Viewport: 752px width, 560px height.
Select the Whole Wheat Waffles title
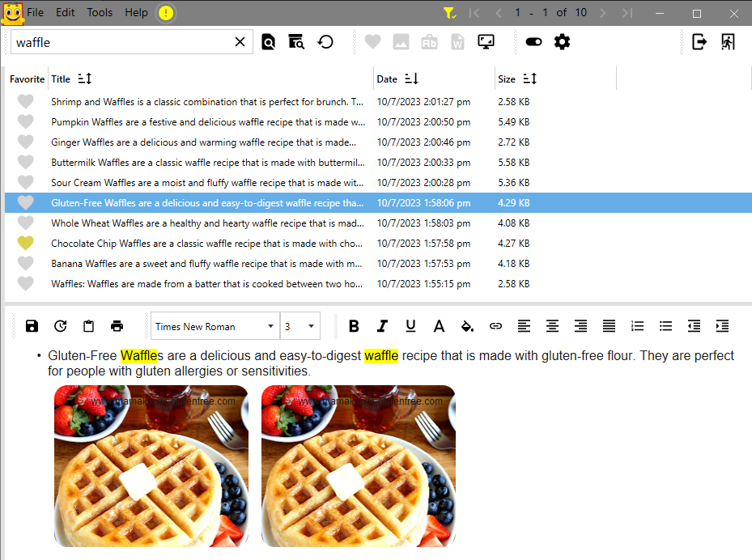point(207,223)
